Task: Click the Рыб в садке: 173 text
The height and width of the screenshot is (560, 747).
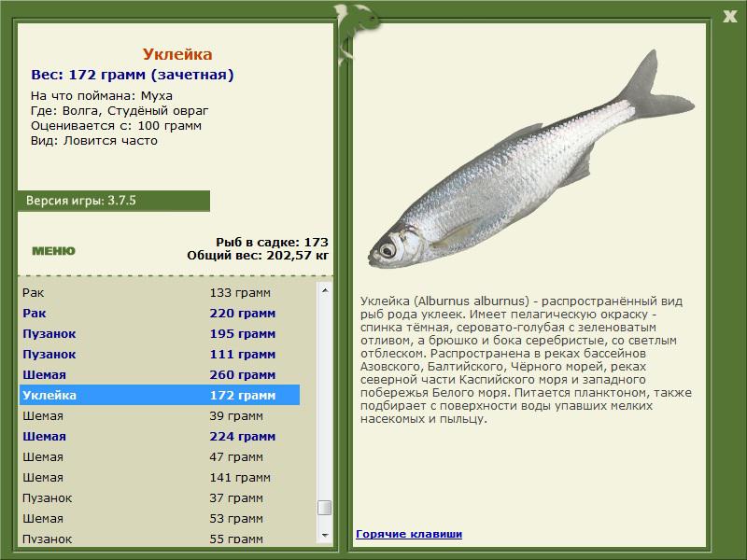Action: (272, 242)
